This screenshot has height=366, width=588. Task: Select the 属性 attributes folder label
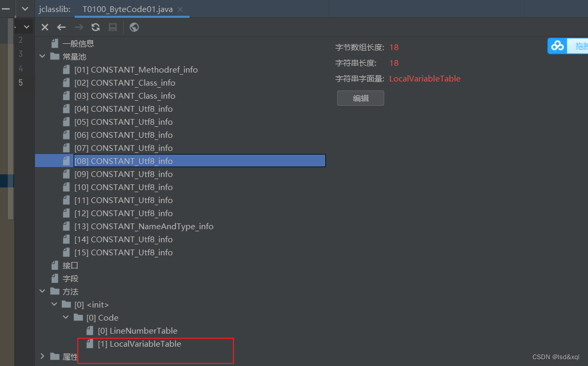pos(70,357)
